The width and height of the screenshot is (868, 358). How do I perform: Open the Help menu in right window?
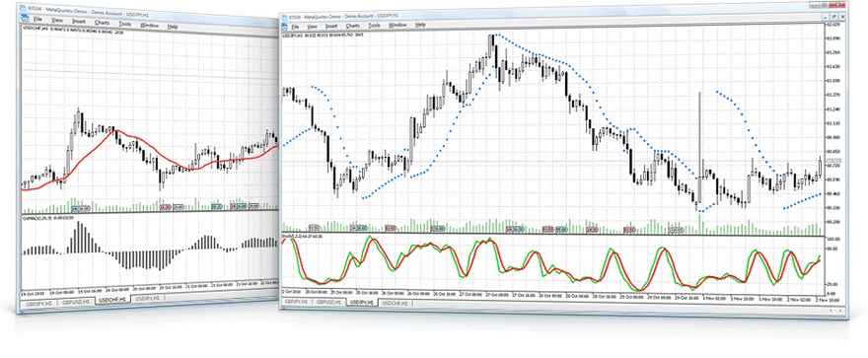[x=420, y=25]
